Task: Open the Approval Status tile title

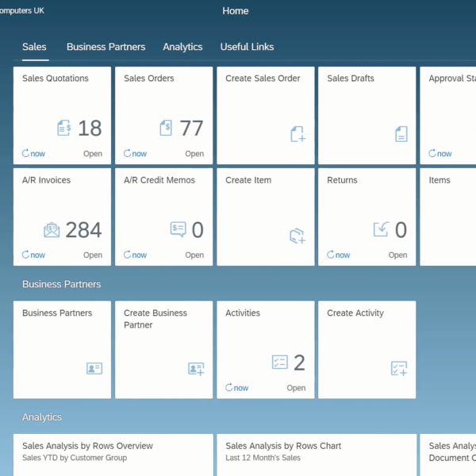Action: (452, 79)
